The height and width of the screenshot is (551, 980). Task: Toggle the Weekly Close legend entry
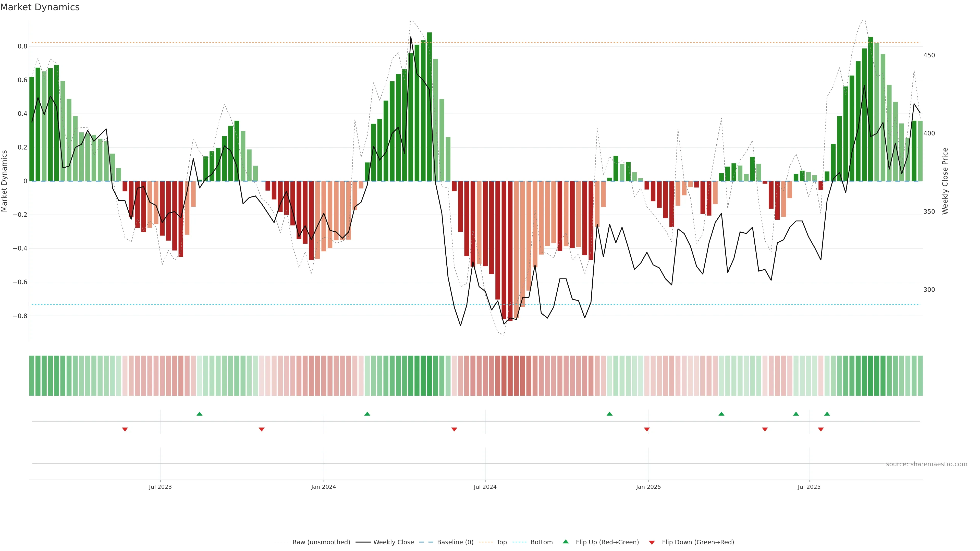click(393, 542)
